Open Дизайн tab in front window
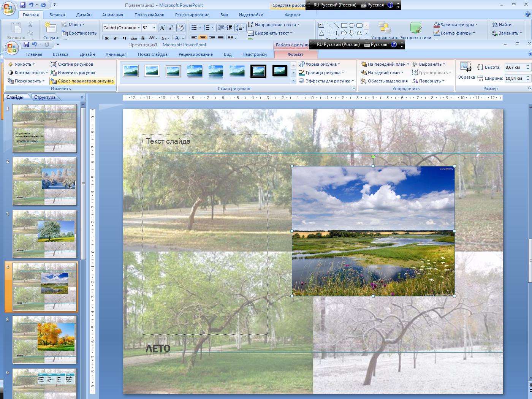The width and height of the screenshot is (532, 399). [87, 54]
